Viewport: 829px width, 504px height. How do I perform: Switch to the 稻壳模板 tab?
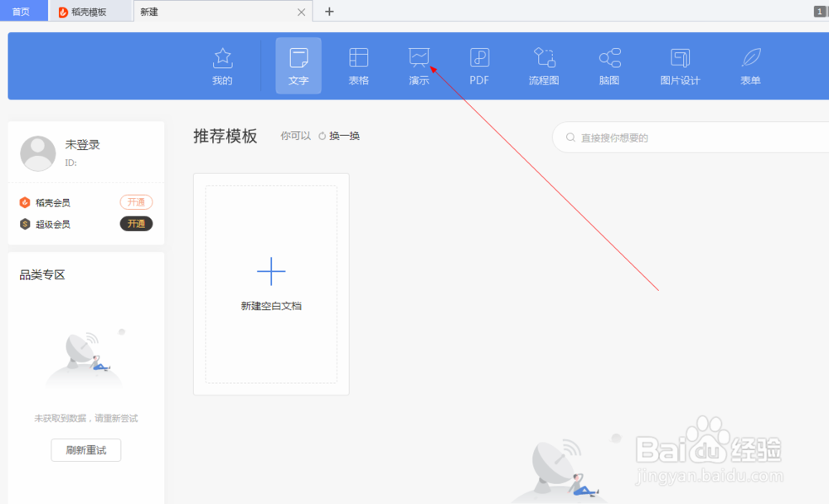(90, 12)
